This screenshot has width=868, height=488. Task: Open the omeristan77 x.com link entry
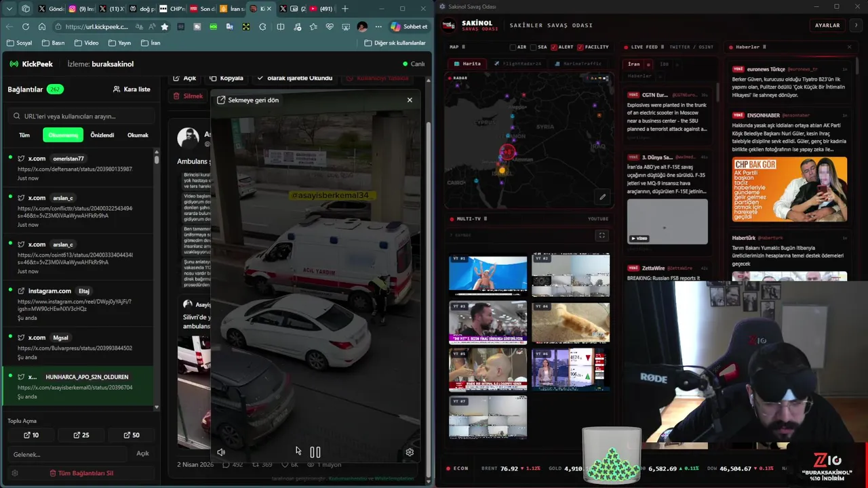pos(79,168)
